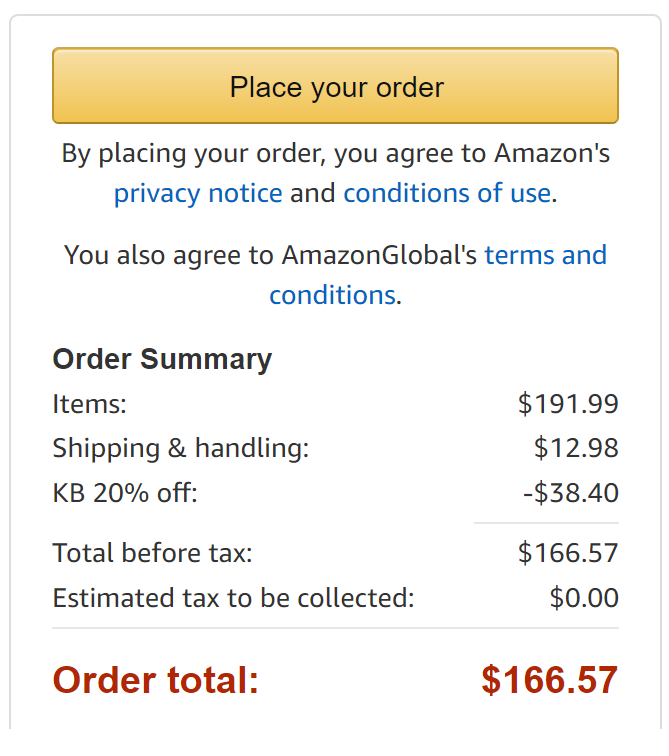Image resolution: width=669 pixels, height=756 pixels.
Task: Click the $191.99 items amount
Action: pos(568,404)
